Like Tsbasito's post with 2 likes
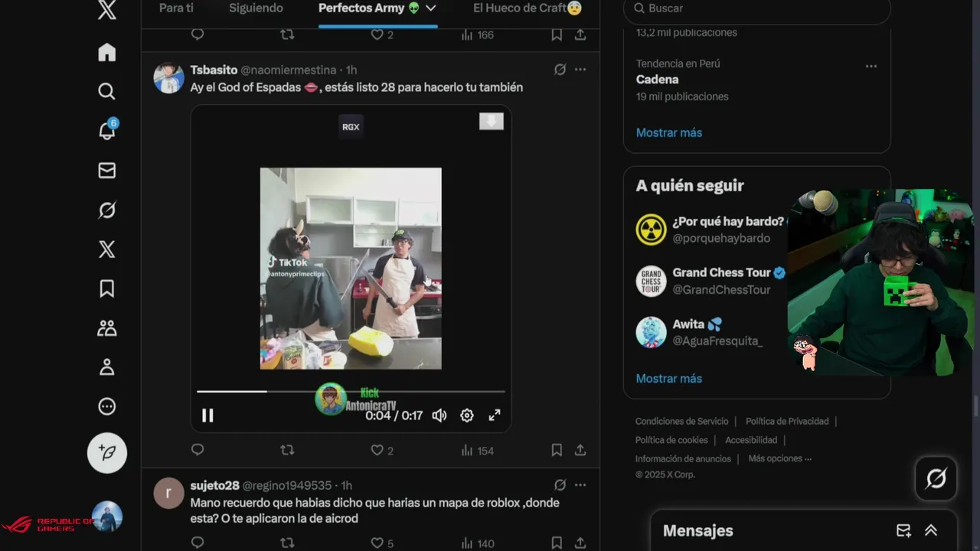The height and width of the screenshot is (551, 980). 381,451
